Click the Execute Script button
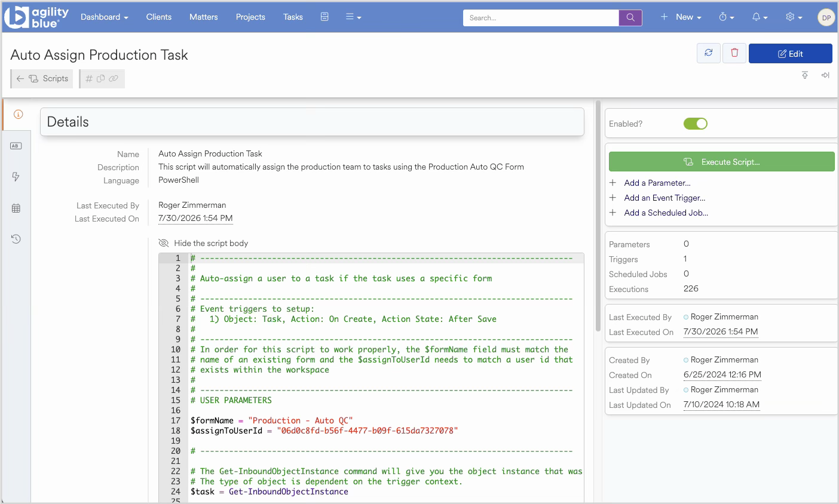839x504 pixels. pyautogui.click(x=722, y=162)
